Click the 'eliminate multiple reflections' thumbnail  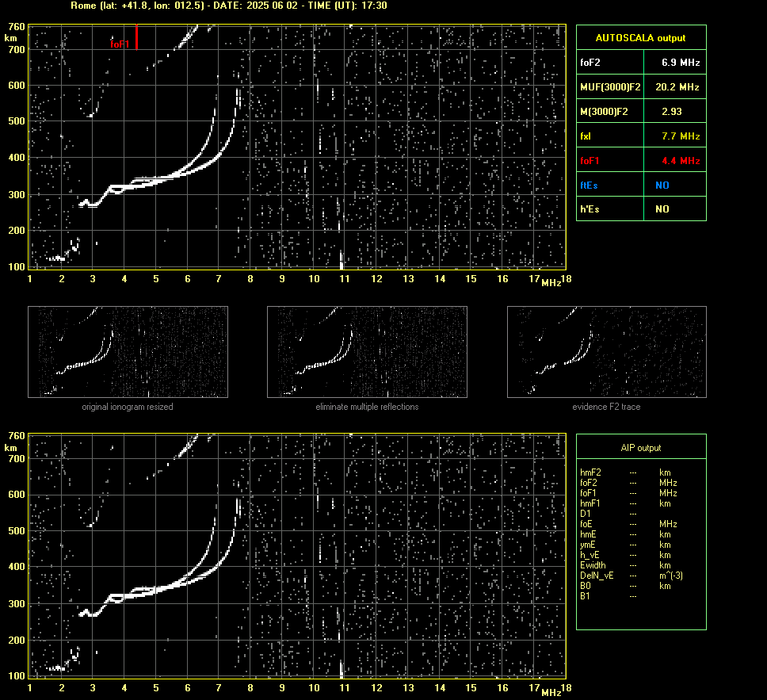367,352
